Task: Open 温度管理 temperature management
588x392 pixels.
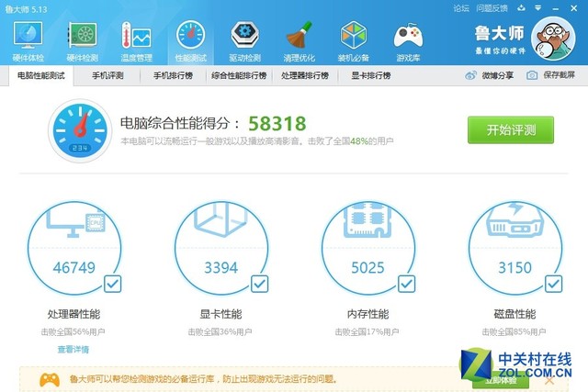Action: (x=137, y=39)
